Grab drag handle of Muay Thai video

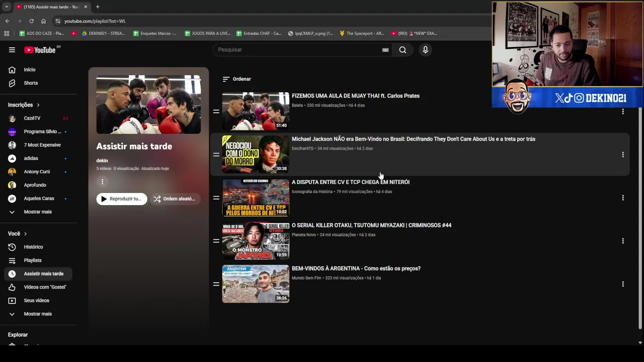click(216, 111)
